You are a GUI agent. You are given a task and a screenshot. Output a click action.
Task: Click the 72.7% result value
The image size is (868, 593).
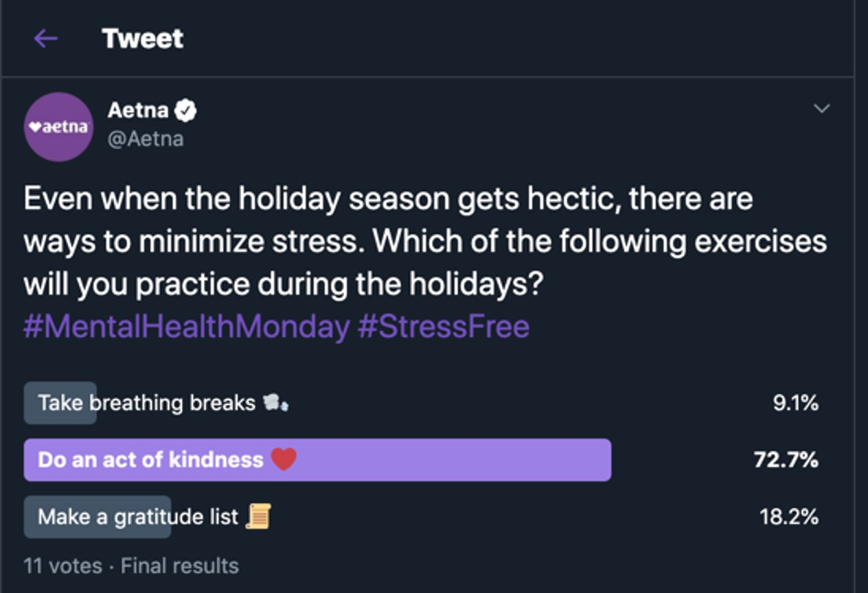786,460
